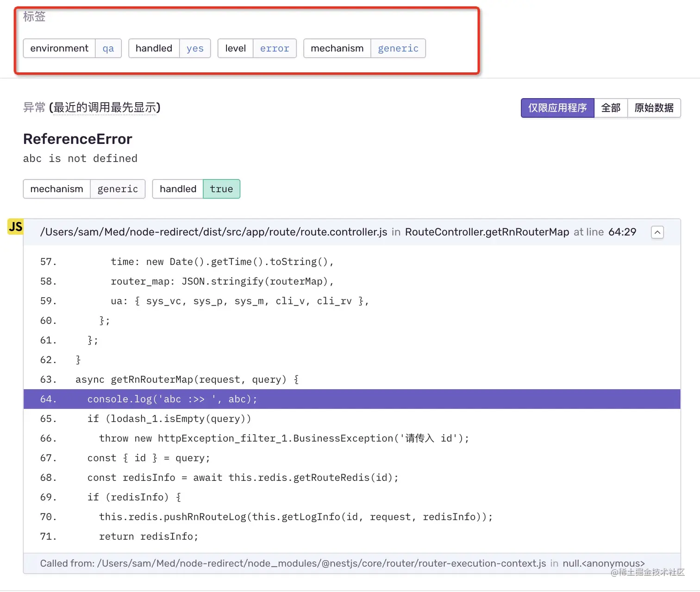Select line 71 return redisInfo
Screen dimensions: 700x592
[x=352, y=536]
